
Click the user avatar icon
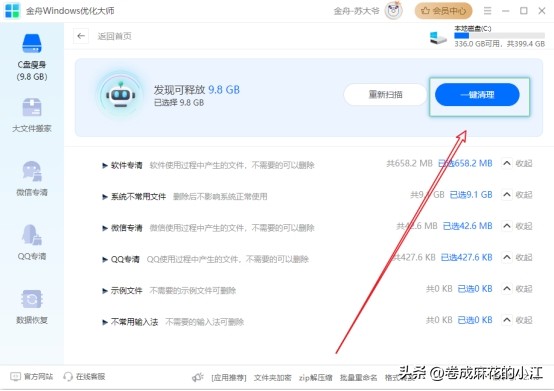[394, 11]
